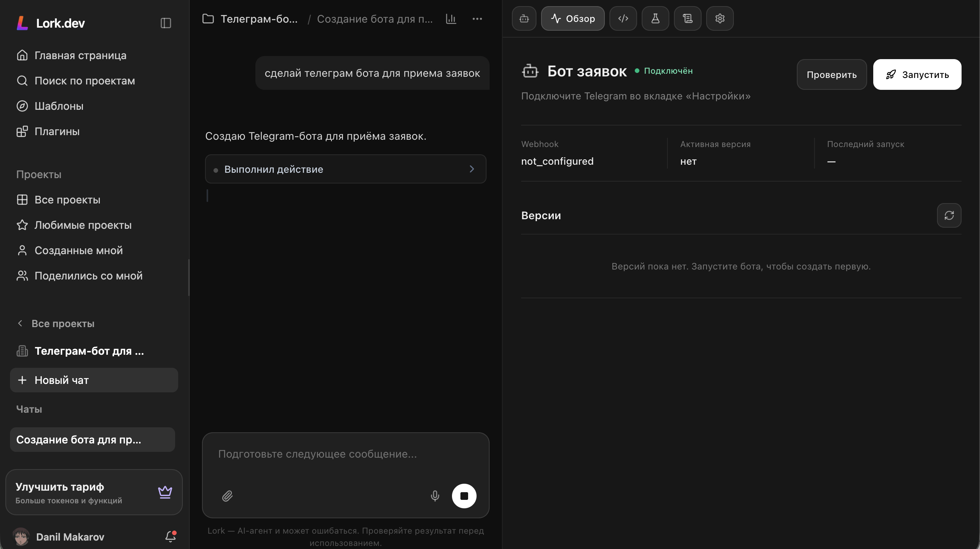Click Улучшить тариф upgrade card
The height and width of the screenshot is (549, 980).
click(94, 492)
